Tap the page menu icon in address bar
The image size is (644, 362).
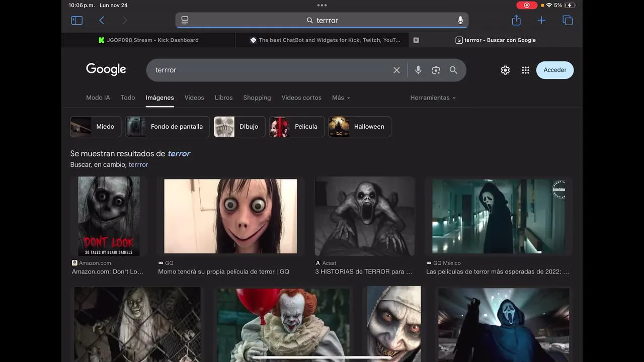coord(185,20)
